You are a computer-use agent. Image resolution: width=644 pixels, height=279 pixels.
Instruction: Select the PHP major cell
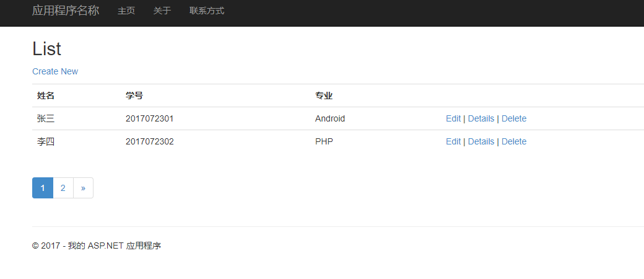click(x=324, y=141)
